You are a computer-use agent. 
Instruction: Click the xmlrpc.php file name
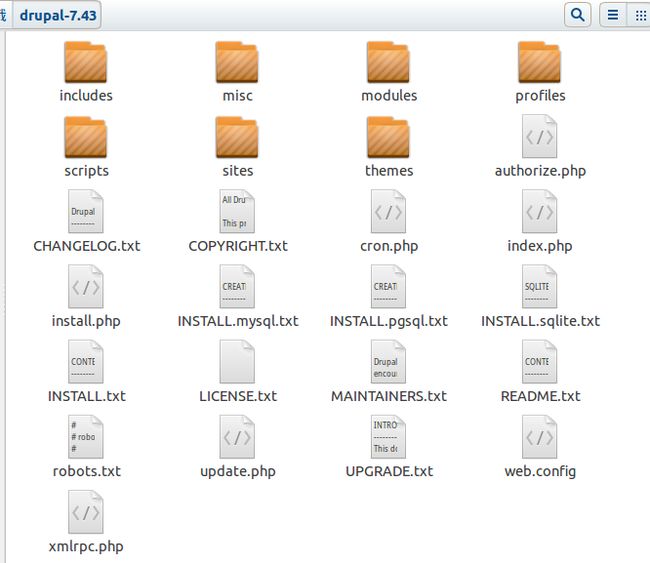86,547
